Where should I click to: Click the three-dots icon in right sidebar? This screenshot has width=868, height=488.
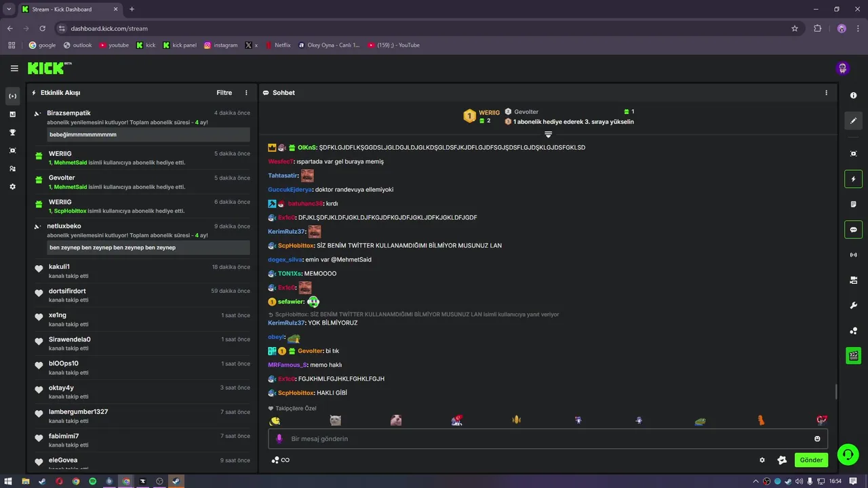[x=854, y=331]
